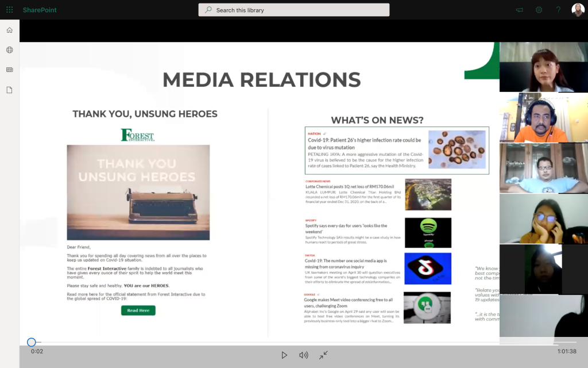The image size is (588, 368).
Task: Click the SharePoint title link
Action: (40, 10)
